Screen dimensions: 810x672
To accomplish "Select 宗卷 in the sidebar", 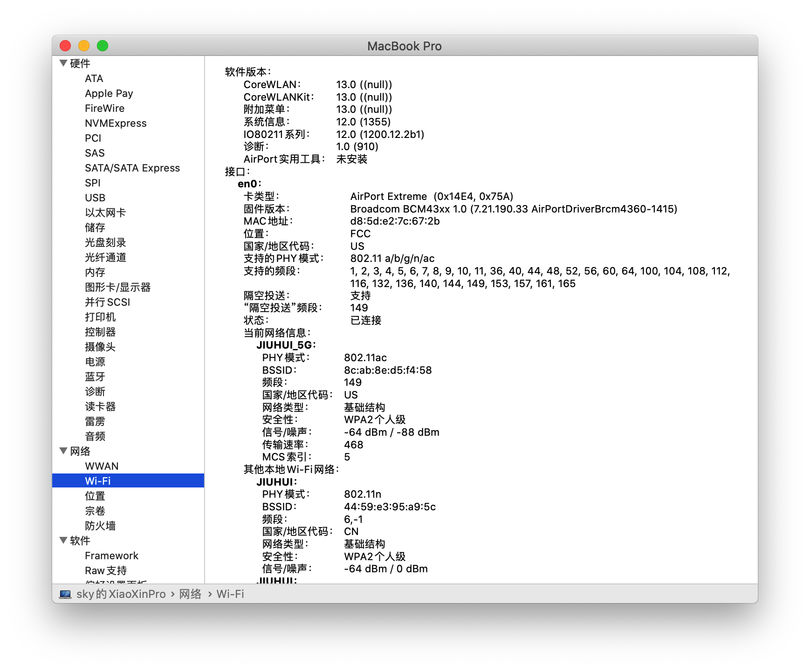I will tap(95, 511).
